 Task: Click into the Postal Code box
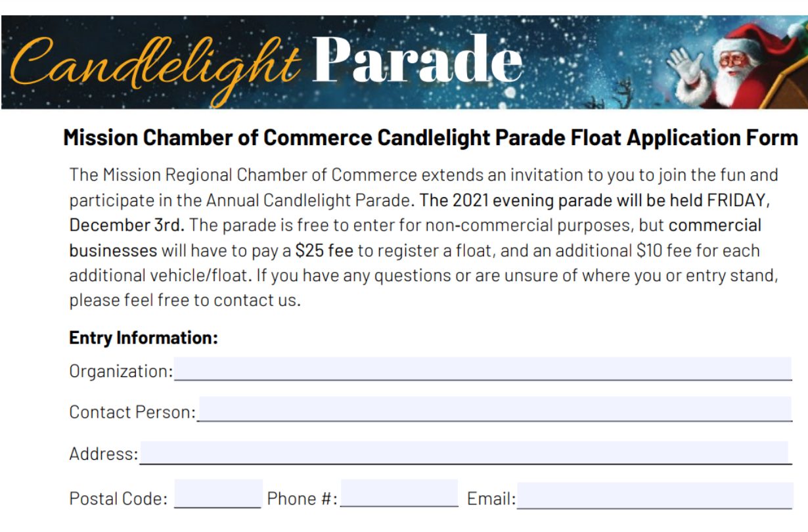(219, 494)
